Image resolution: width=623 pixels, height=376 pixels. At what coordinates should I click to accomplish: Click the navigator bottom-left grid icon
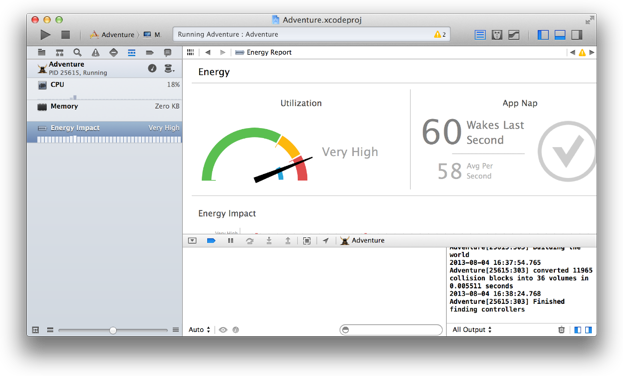click(x=35, y=329)
